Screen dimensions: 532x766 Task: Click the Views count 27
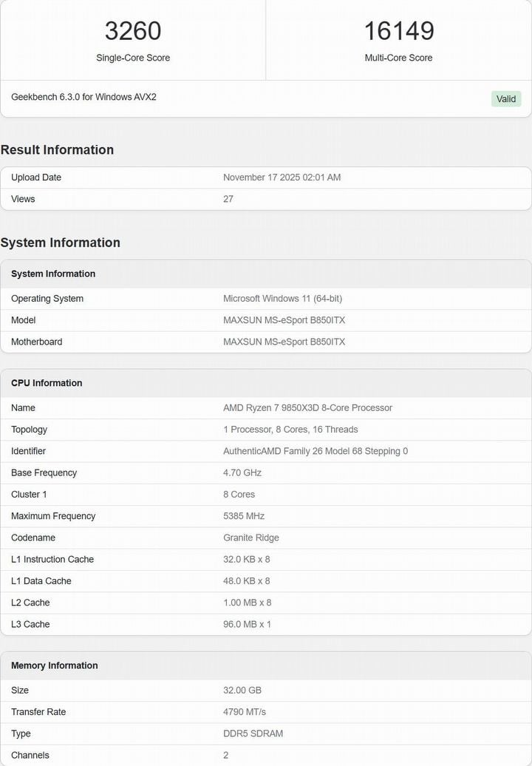click(228, 199)
